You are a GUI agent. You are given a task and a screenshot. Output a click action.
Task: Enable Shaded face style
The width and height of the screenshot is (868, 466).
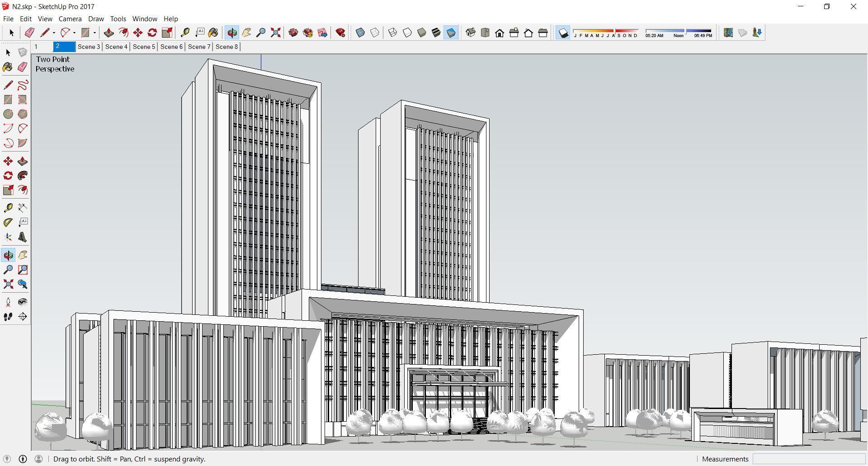(x=422, y=33)
